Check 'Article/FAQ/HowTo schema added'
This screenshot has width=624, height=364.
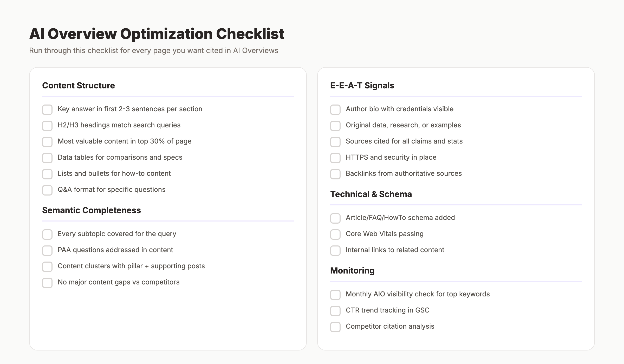335,218
